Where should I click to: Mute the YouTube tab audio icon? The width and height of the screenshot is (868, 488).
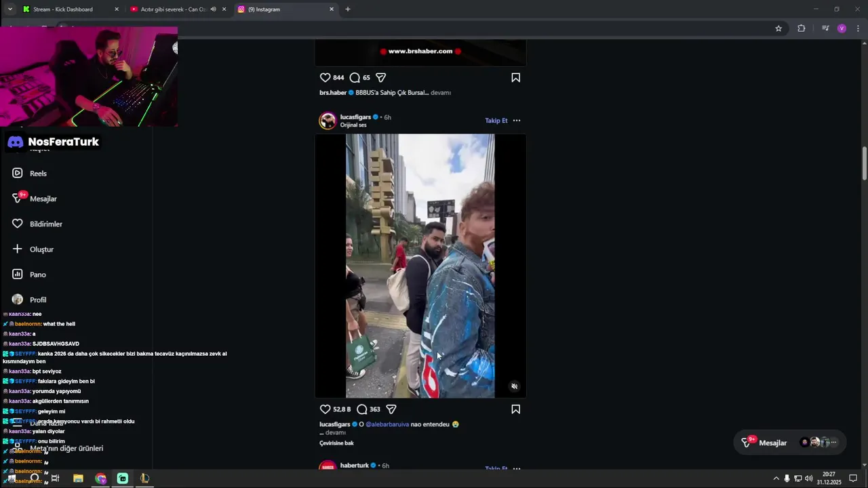tap(213, 9)
